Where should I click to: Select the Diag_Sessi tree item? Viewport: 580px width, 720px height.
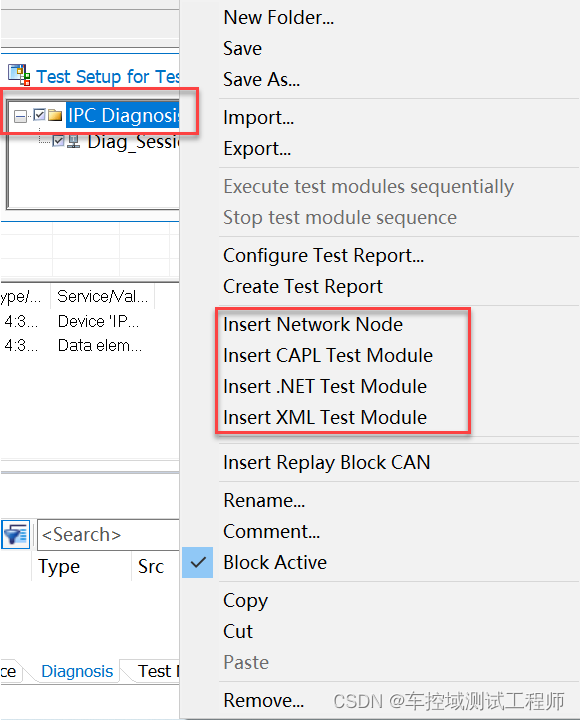click(x=133, y=142)
